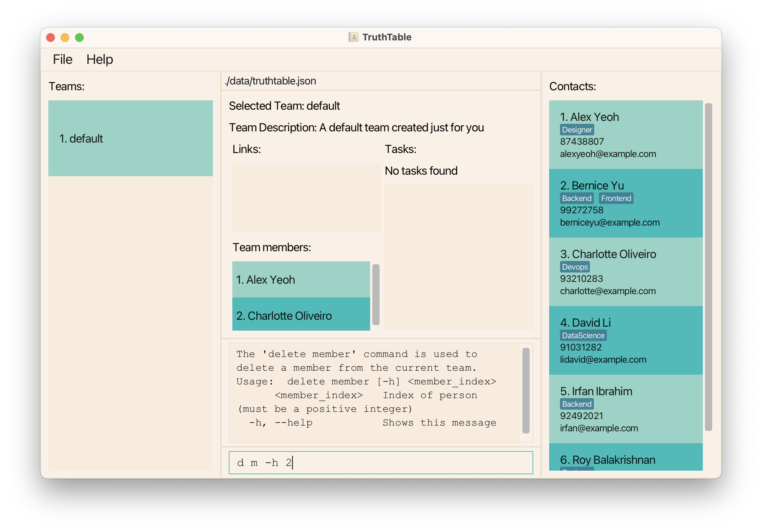Screen dimensions: 762x532
Task: Click the TruthTable title bar icon
Action: pos(353,37)
